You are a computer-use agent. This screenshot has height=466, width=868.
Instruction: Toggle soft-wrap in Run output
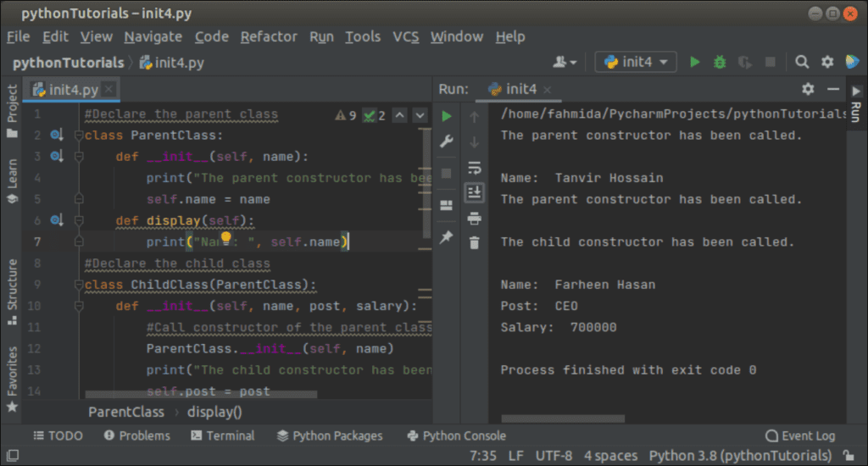click(x=475, y=168)
